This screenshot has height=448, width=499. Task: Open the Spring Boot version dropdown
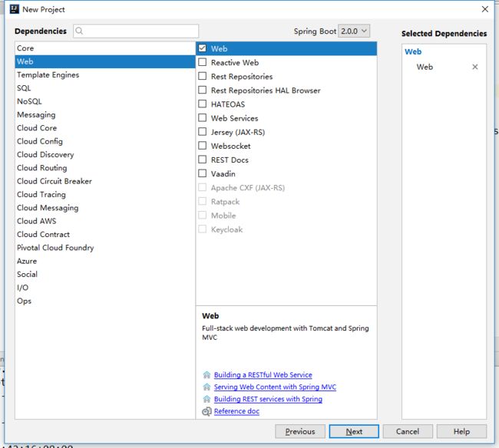click(354, 31)
